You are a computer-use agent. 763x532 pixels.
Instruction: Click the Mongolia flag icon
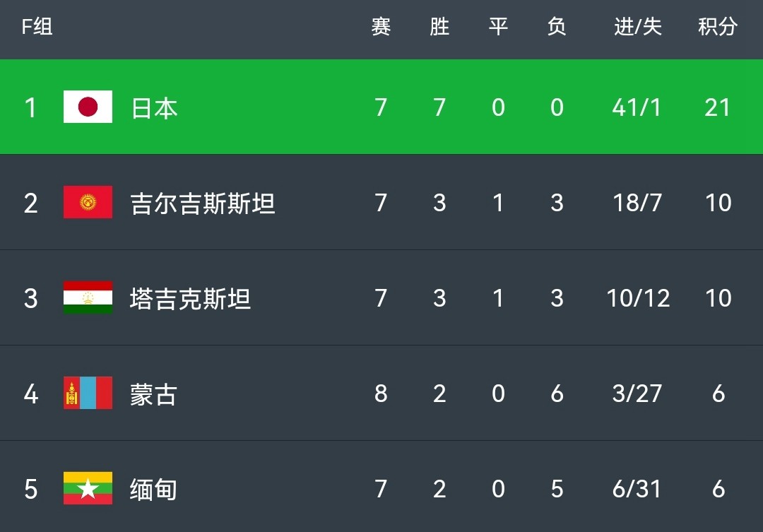click(88, 393)
